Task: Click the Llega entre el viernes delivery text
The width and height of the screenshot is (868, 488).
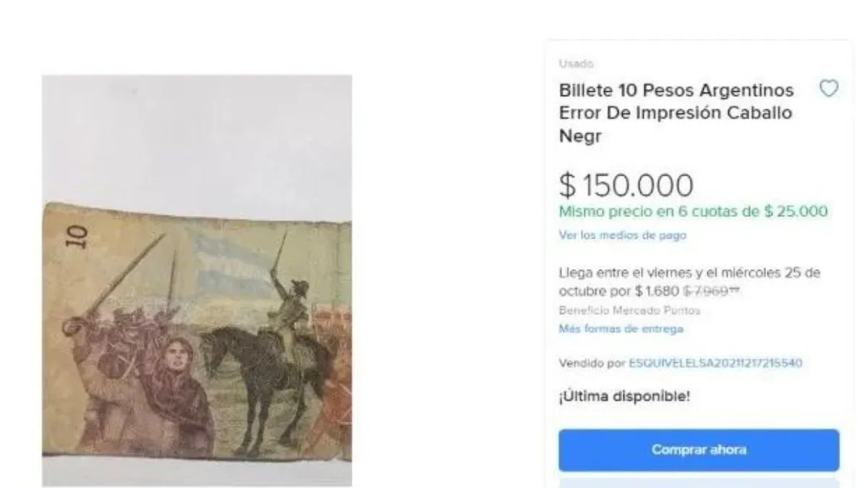Action: tap(689, 282)
